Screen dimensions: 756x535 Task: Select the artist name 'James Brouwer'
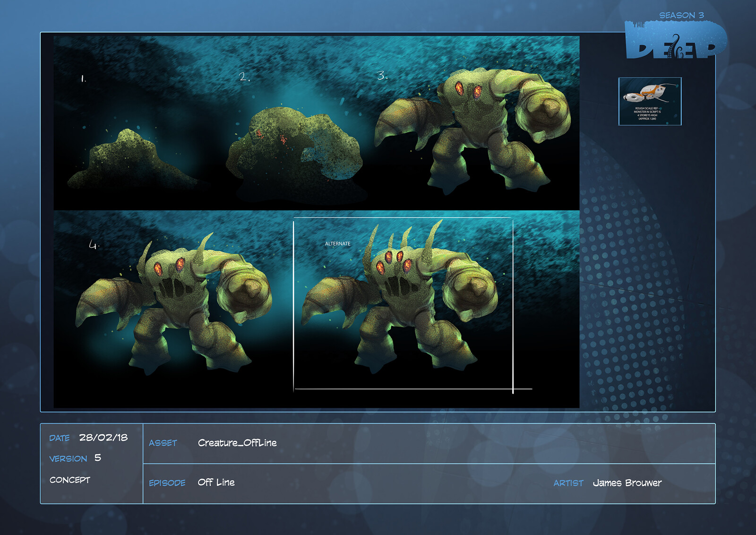pyautogui.click(x=627, y=483)
